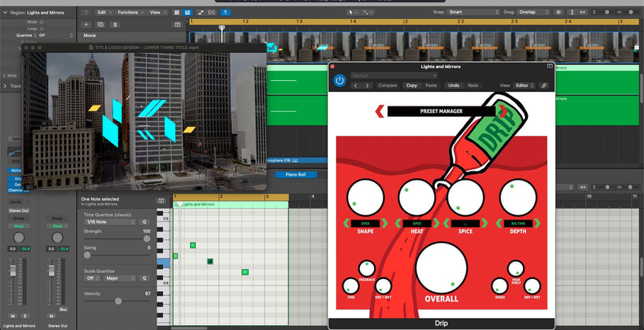Click the FEEDBACK knob in Drip

[367, 269]
